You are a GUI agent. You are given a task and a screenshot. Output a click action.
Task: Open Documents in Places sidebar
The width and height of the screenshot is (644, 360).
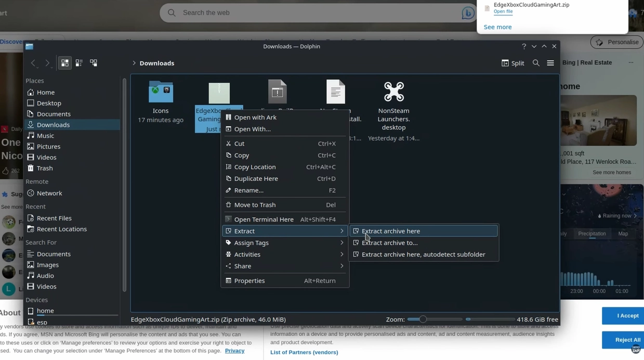pos(54,114)
